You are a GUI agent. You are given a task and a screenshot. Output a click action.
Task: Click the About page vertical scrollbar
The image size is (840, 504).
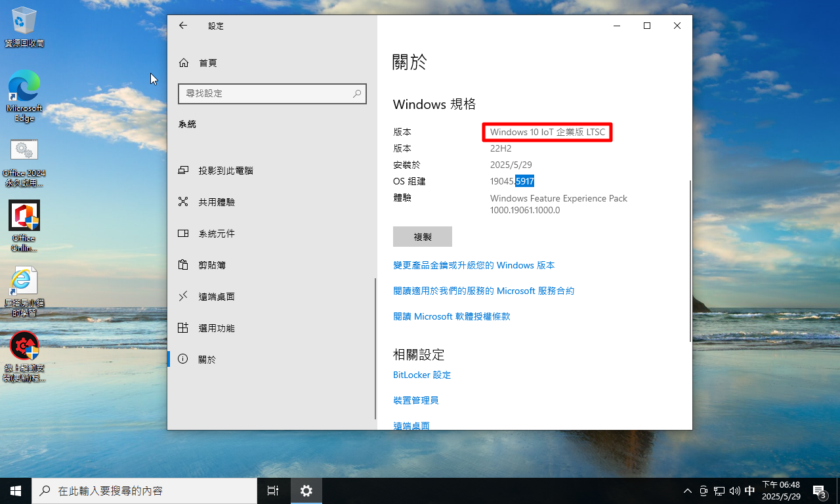pyautogui.click(x=690, y=261)
